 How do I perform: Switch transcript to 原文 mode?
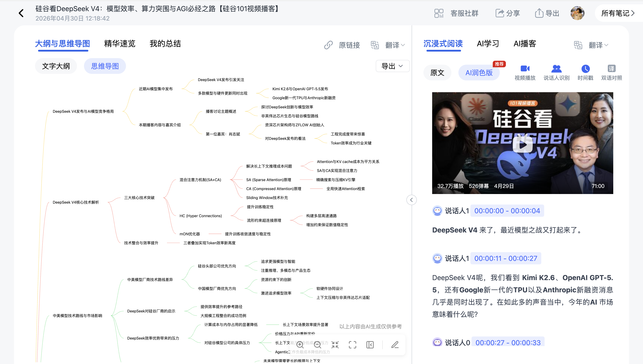(437, 73)
